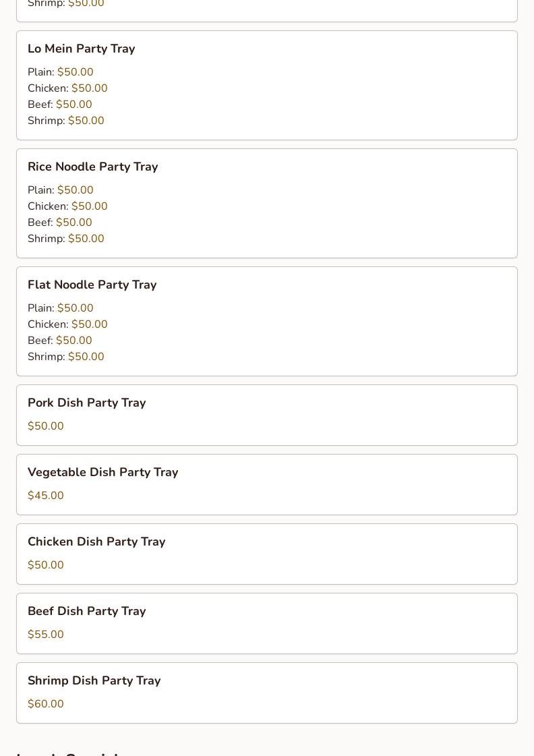Open the Vegetable Dish Party Tray card

[267, 484]
